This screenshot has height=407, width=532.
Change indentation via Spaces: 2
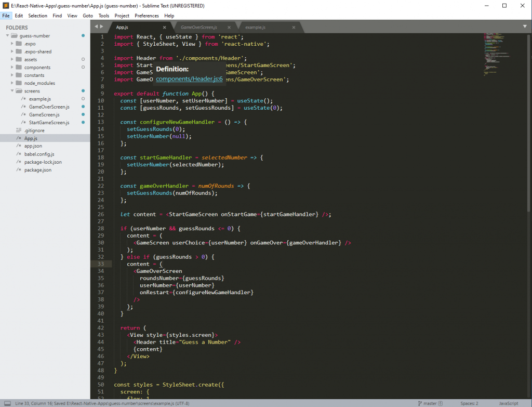click(x=469, y=403)
